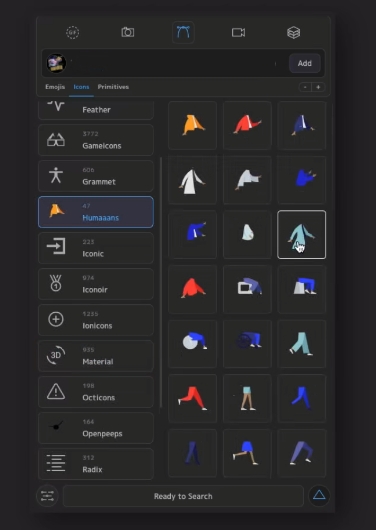Pick the navy blazer torso icon

(x=302, y=125)
